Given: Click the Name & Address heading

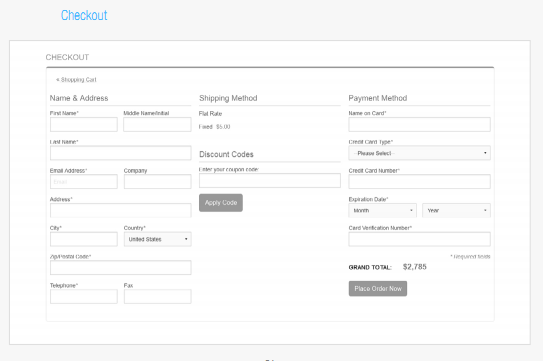Looking at the screenshot, I should (x=79, y=98).
